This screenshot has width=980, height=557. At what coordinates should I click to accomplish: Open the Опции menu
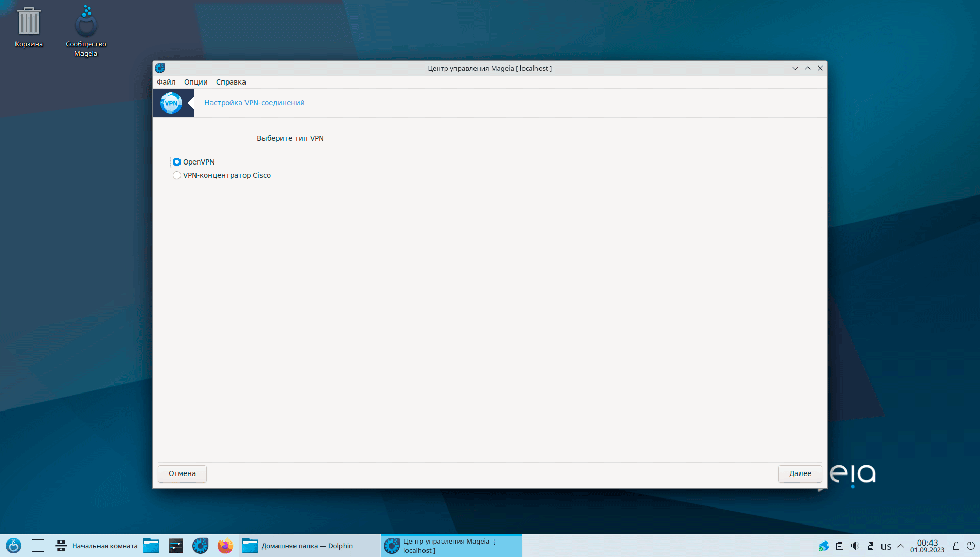[196, 82]
